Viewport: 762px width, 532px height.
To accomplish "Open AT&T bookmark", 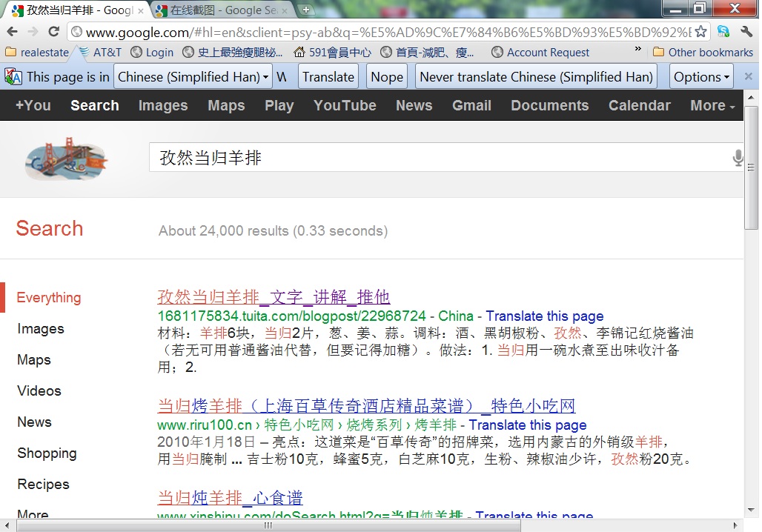I will (101, 52).
